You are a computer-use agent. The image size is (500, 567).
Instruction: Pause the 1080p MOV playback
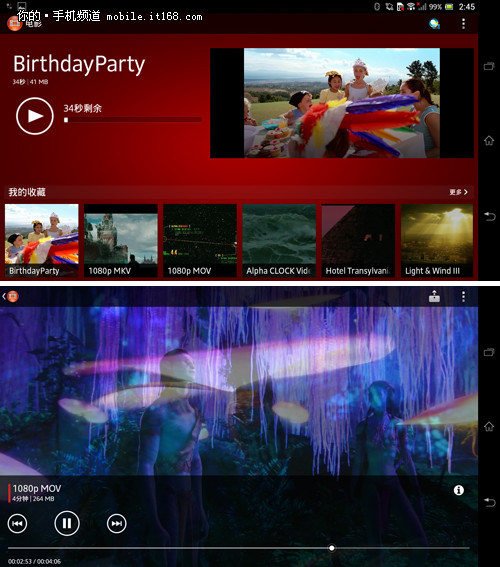67,523
